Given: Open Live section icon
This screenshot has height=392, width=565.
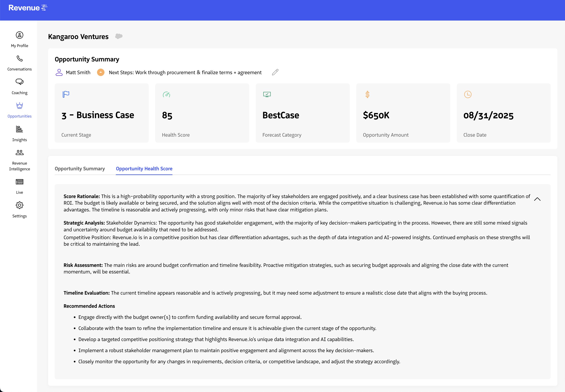Looking at the screenshot, I should pos(19,182).
